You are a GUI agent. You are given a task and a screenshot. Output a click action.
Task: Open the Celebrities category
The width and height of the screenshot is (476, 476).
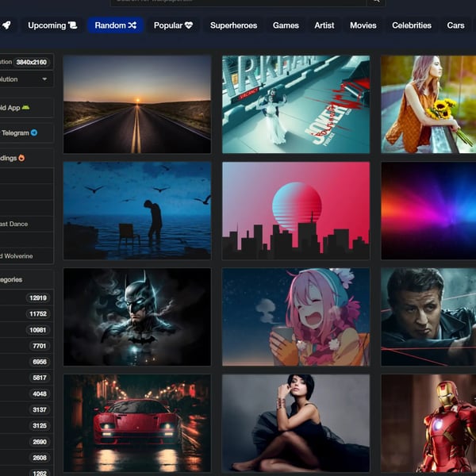(411, 25)
